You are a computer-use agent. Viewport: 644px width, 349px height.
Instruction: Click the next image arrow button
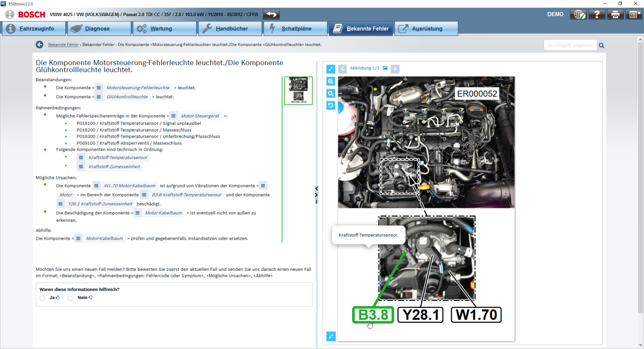pos(395,69)
